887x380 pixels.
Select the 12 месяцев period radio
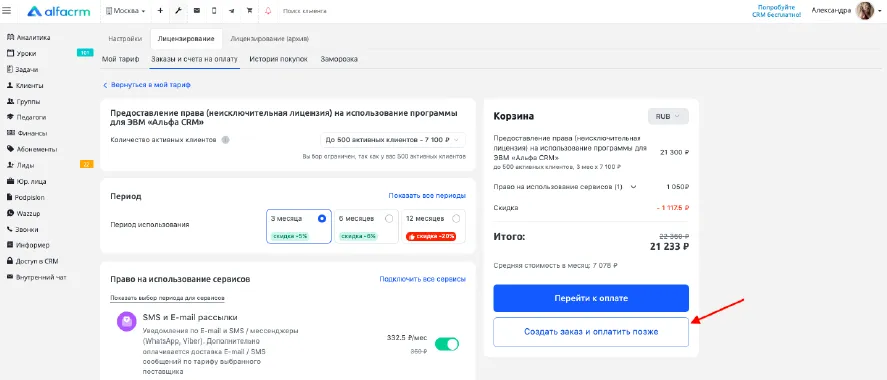[x=456, y=218]
